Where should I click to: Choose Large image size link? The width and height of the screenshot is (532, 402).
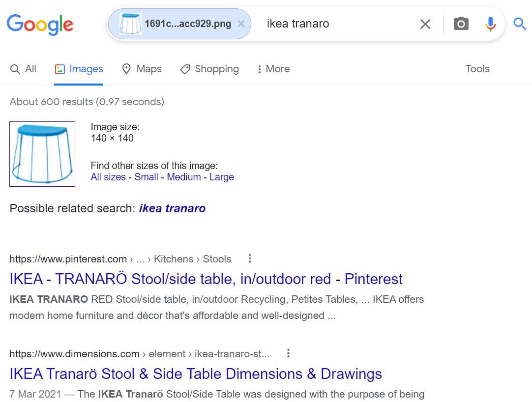222,177
